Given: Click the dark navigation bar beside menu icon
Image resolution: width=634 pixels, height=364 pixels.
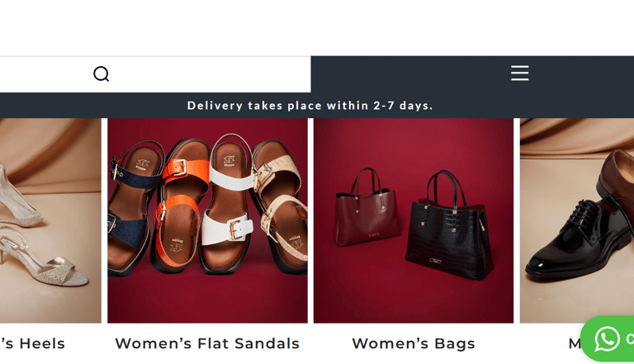Looking at the screenshot, I should (472, 74).
